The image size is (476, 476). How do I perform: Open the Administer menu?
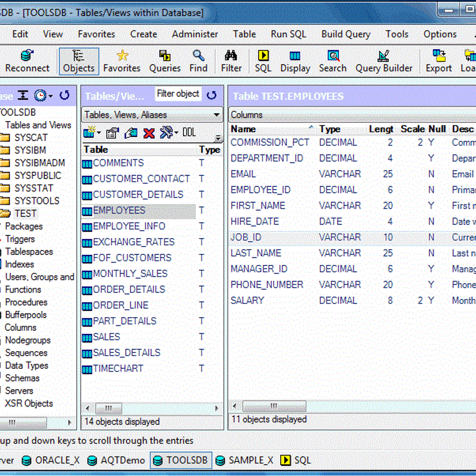(x=195, y=34)
